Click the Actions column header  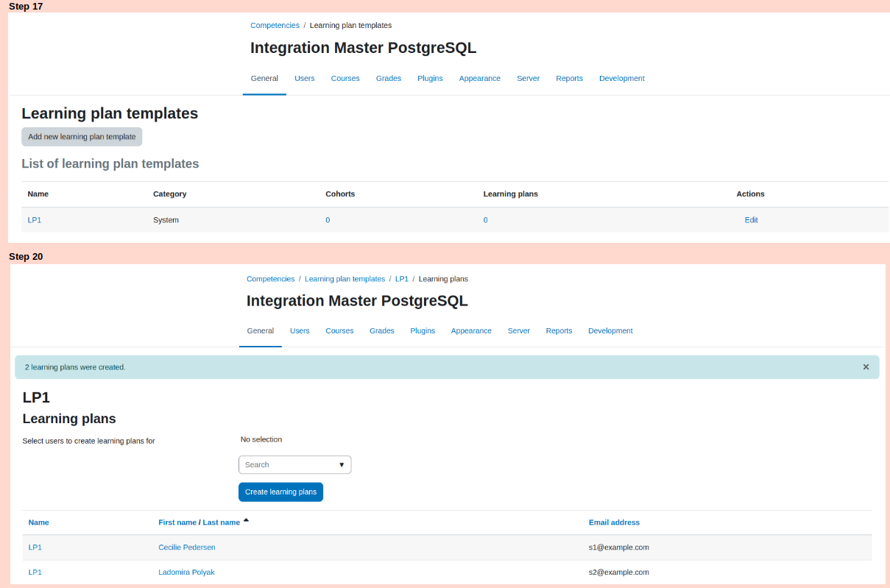point(750,194)
